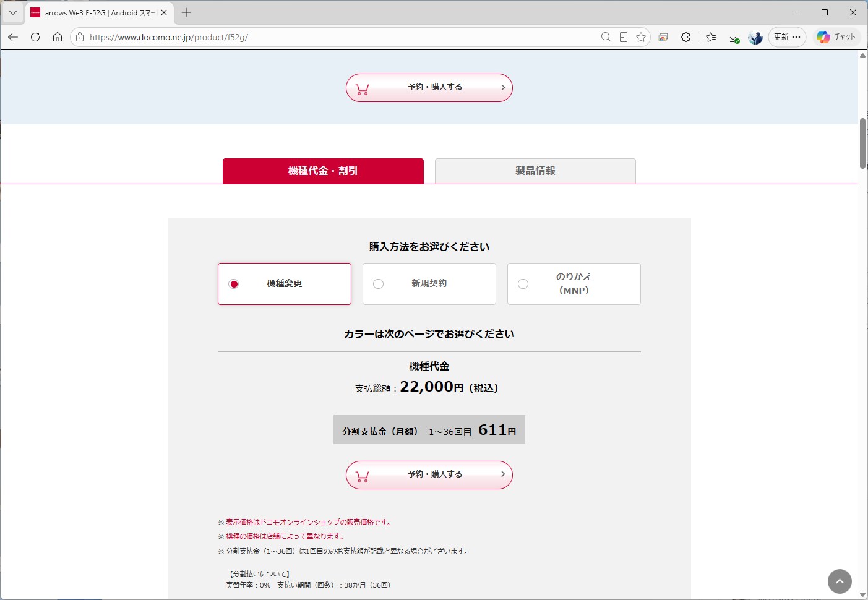The height and width of the screenshot is (600, 868).
Task: Open the tab list dropdown arrow
Action: (x=12, y=12)
